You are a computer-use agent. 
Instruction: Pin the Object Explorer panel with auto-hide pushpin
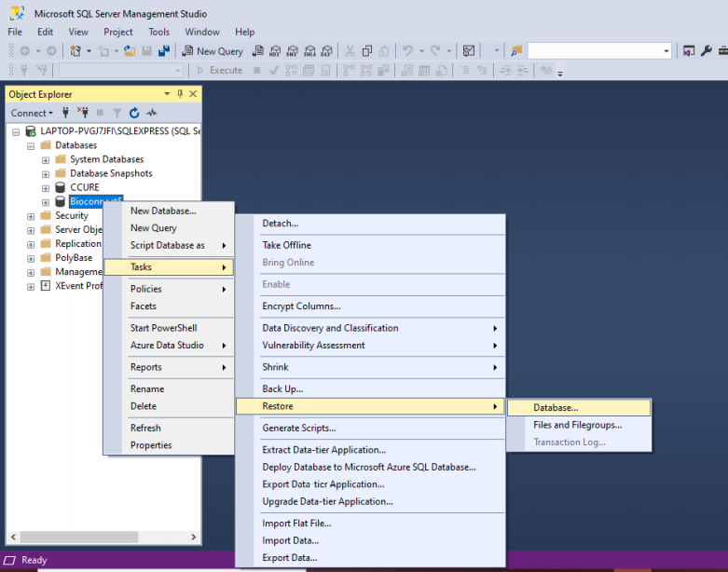tap(180, 94)
